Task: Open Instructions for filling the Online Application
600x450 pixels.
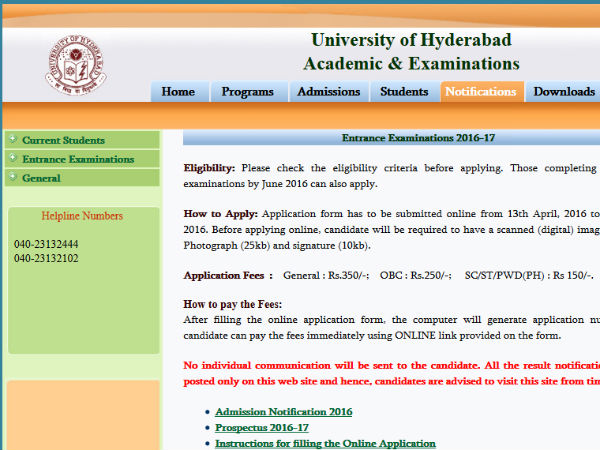Action: pyautogui.click(x=325, y=443)
